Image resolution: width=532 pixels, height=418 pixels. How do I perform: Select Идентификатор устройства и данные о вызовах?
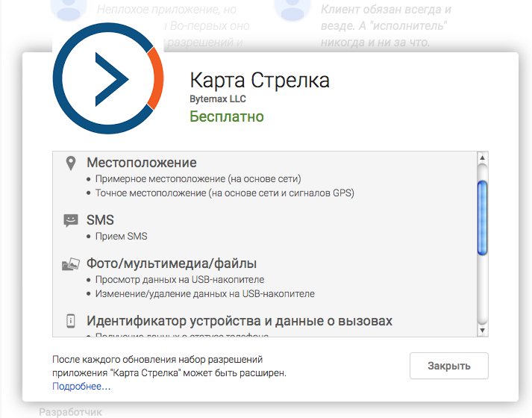(x=239, y=321)
